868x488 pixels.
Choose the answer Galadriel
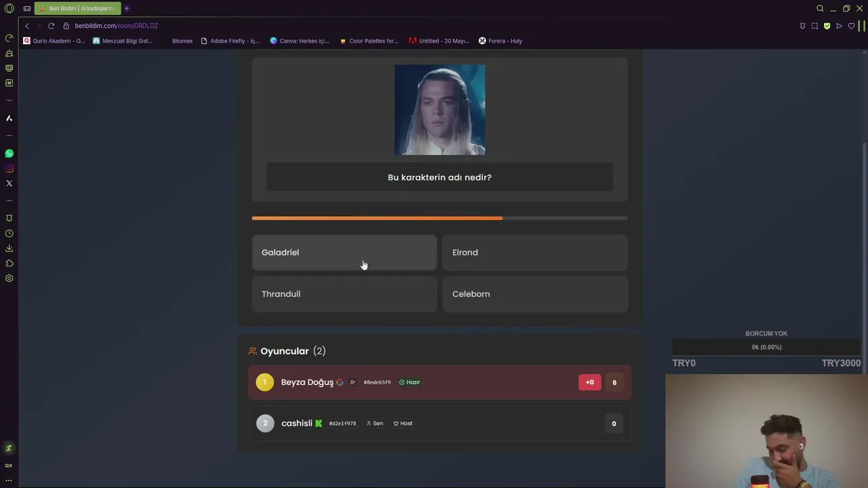tap(344, 252)
